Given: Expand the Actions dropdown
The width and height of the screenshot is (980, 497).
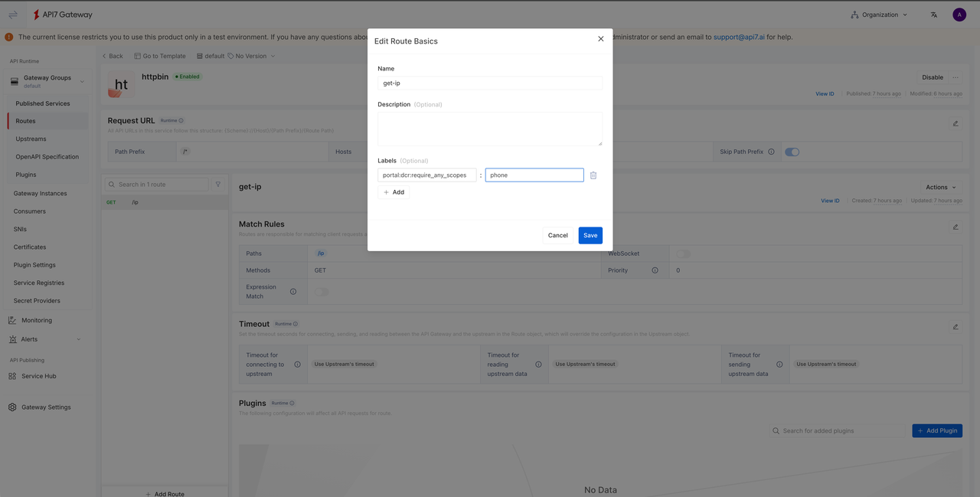Looking at the screenshot, I should (x=940, y=187).
